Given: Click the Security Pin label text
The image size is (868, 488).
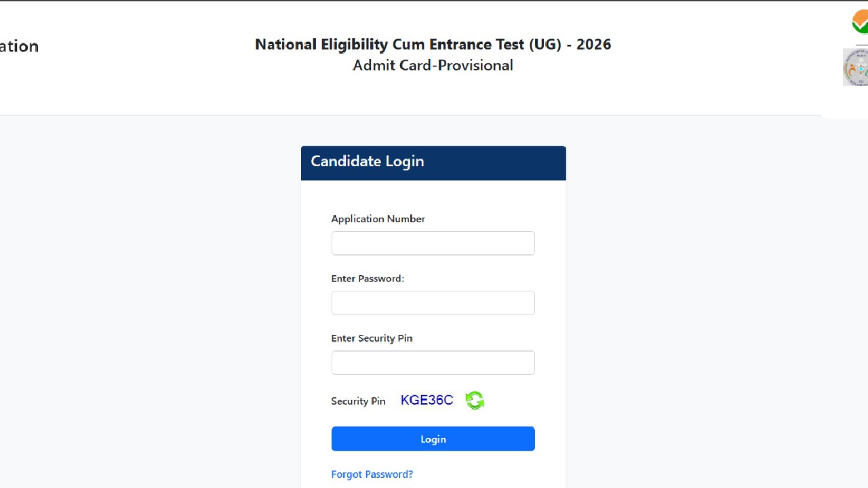Looking at the screenshot, I should [358, 401].
